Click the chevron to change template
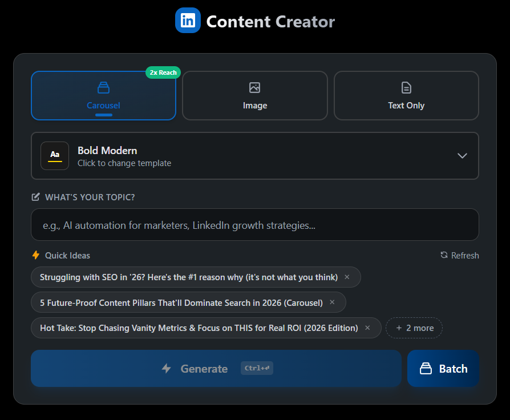 pos(462,155)
